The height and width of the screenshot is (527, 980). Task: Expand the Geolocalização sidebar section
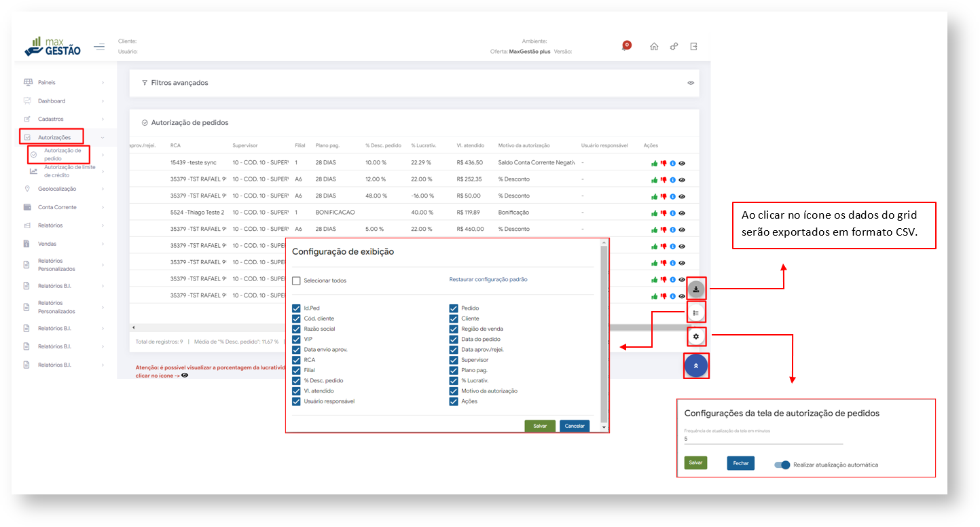pyautogui.click(x=56, y=189)
